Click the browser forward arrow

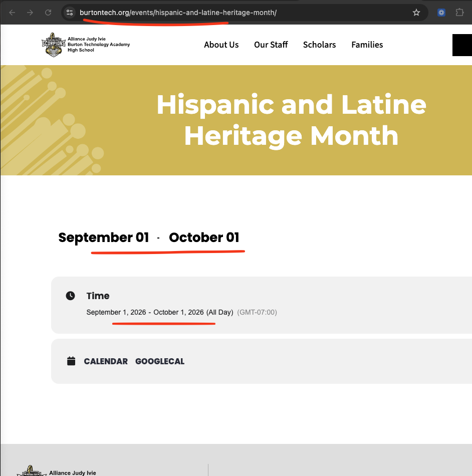point(30,13)
